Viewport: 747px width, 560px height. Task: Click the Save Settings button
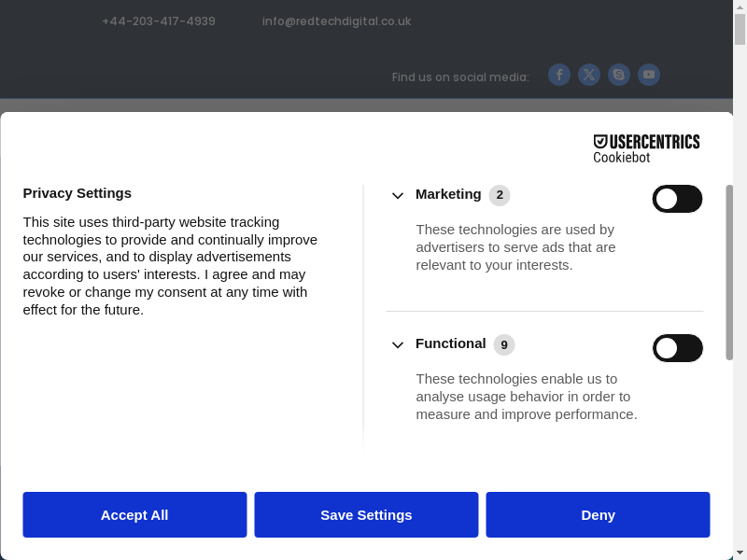tap(366, 515)
